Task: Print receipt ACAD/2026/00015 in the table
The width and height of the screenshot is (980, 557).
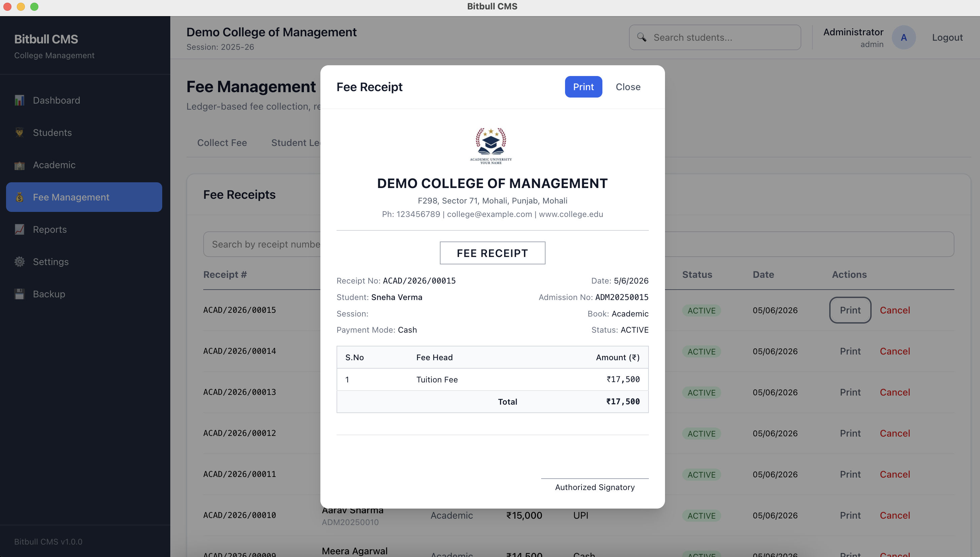Action: [850, 310]
